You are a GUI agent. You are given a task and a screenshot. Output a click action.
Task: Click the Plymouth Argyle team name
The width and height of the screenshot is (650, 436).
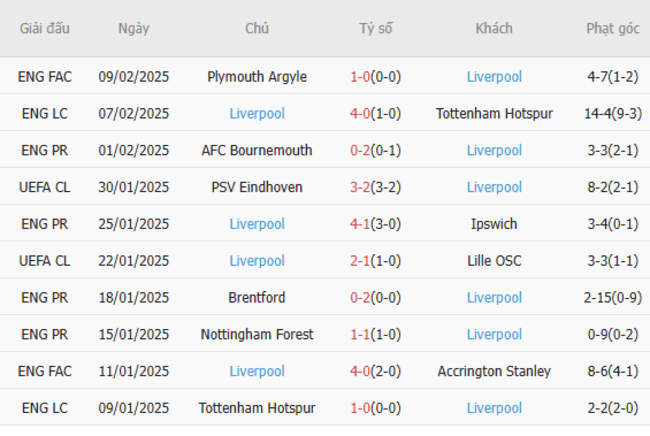pyautogui.click(x=257, y=76)
